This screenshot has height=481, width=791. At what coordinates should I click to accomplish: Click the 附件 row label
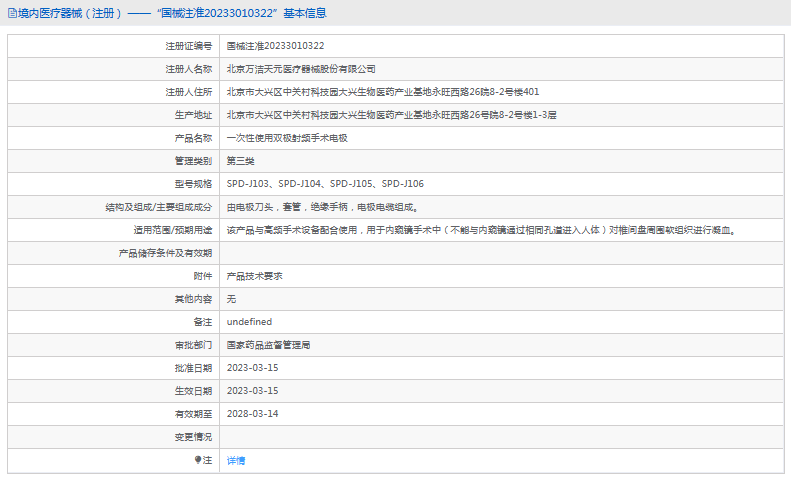tap(203, 276)
